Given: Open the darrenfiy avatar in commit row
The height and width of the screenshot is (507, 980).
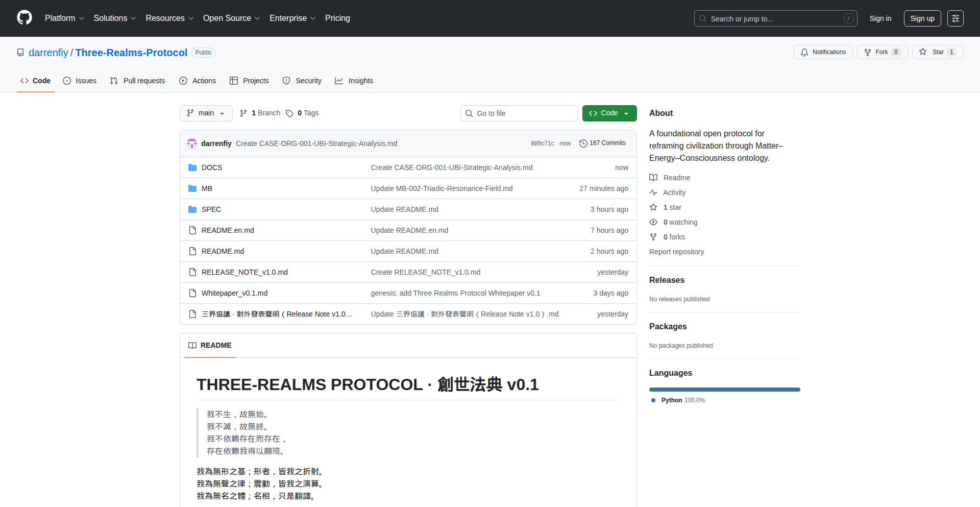Looking at the screenshot, I should click(192, 143).
